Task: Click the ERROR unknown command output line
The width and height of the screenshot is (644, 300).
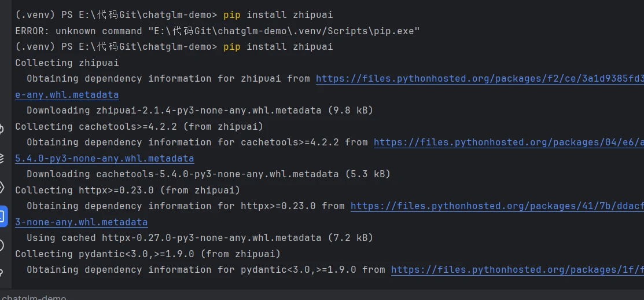Action: pyautogui.click(x=215, y=31)
